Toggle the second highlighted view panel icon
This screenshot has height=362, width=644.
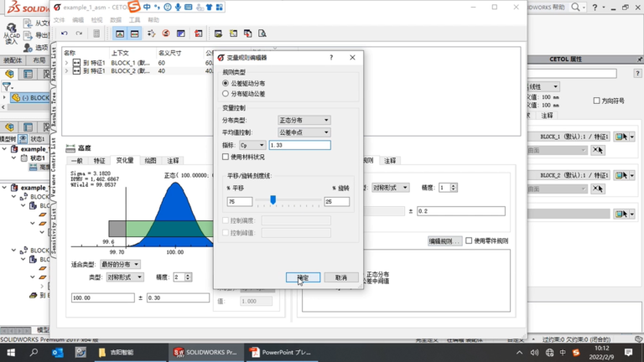(134, 34)
